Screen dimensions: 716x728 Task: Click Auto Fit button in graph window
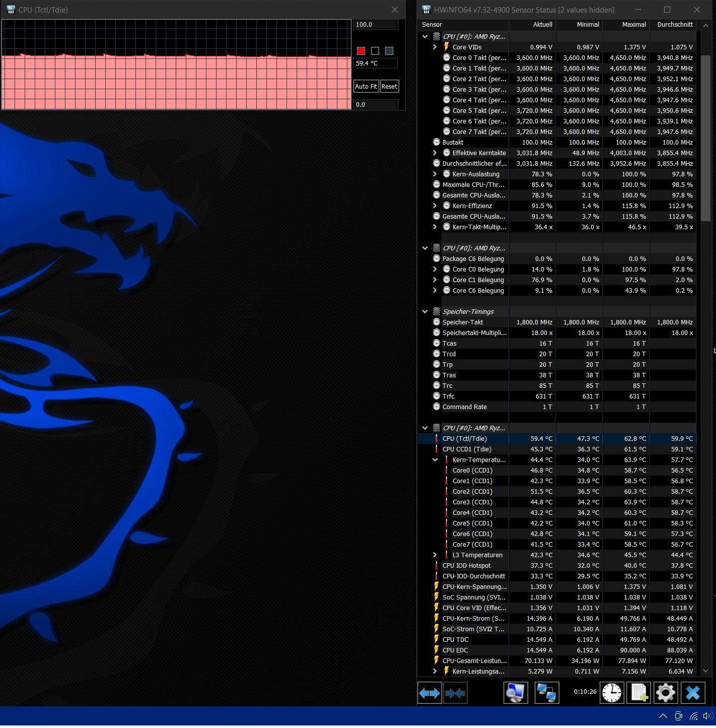click(x=366, y=86)
